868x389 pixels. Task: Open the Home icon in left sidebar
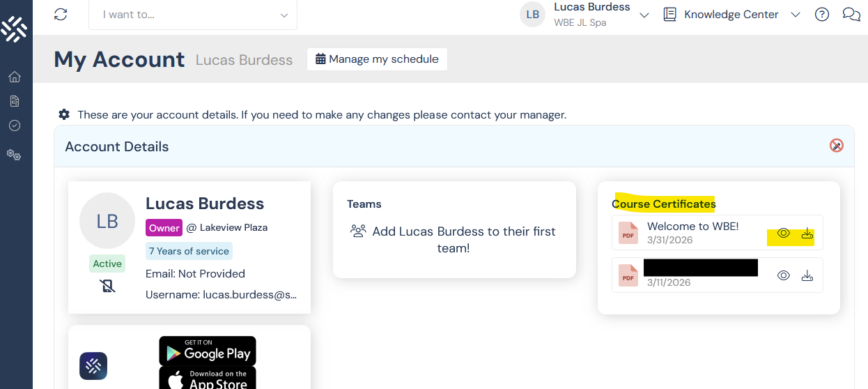point(14,77)
